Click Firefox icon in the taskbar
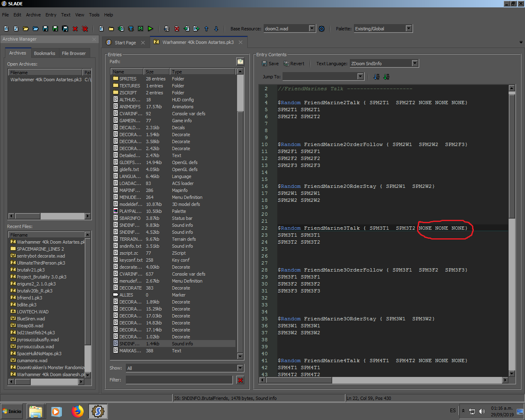This screenshot has height=420, width=525. tap(78, 411)
